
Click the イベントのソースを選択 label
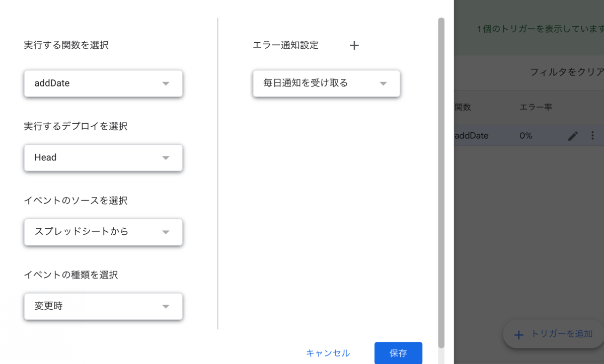coord(75,201)
